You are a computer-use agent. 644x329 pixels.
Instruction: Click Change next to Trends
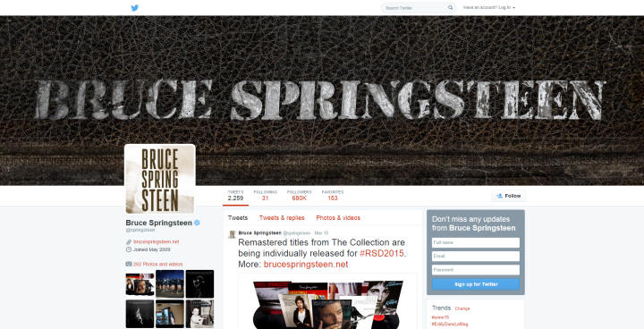point(462,308)
